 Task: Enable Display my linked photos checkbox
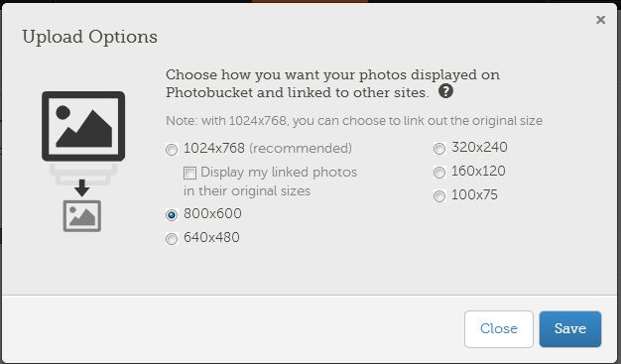[x=189, y=174]
